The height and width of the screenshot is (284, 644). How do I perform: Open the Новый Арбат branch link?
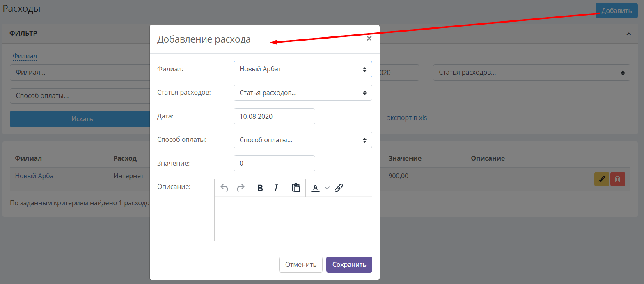[x=36, y=176]
